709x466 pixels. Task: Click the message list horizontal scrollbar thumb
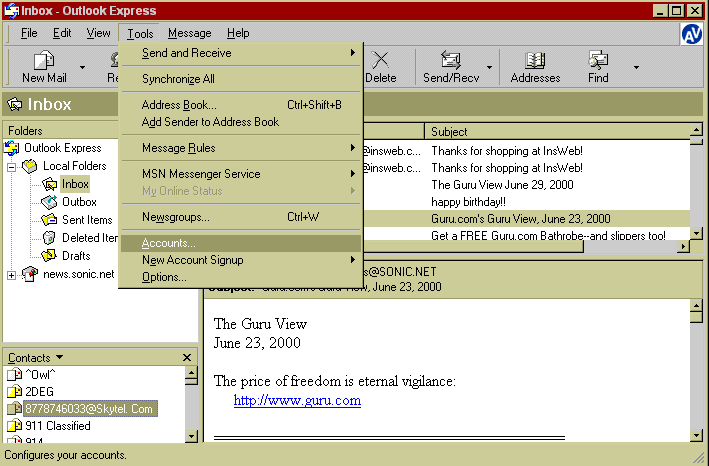(473, 246)
